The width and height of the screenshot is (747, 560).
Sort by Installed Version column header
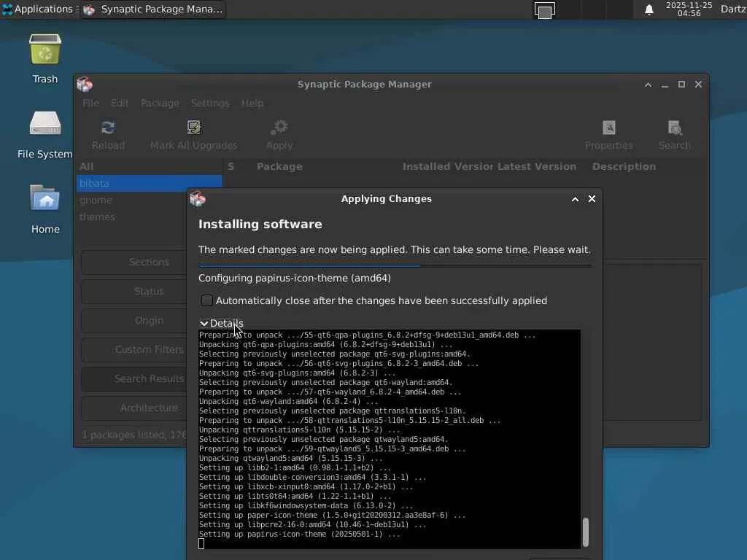click(447, 167)
